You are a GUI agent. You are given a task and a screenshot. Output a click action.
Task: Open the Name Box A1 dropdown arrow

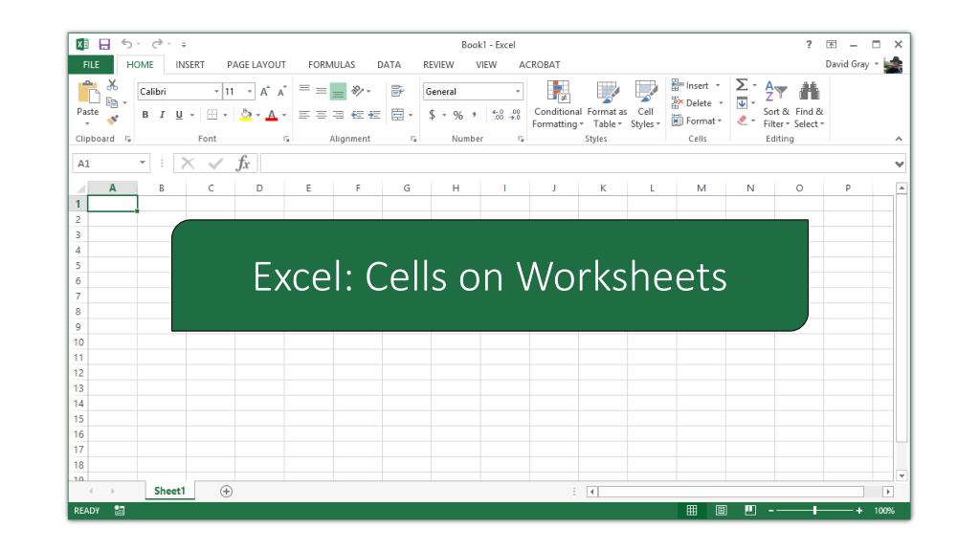[x=143, y=163]
